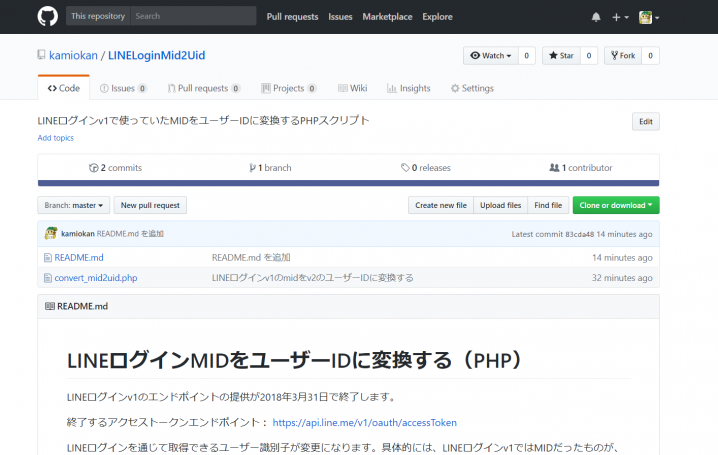718x455 pixels.
Task: Open the Wiki tab
Action: tap(353, 88)
